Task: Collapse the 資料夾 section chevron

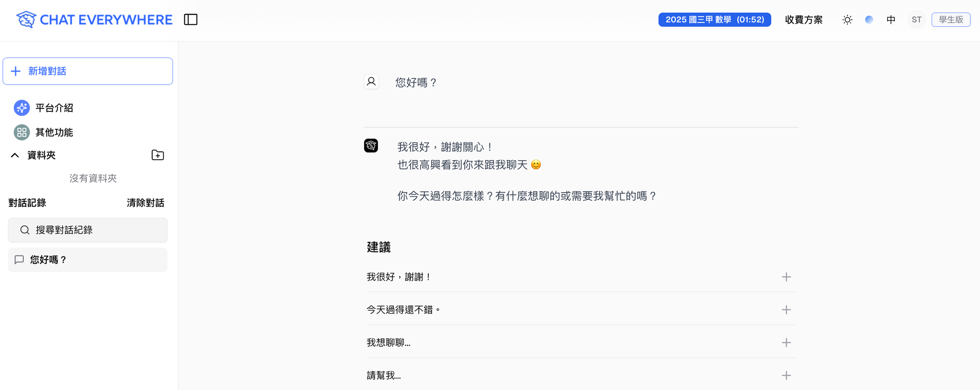Action: [15, 155]
